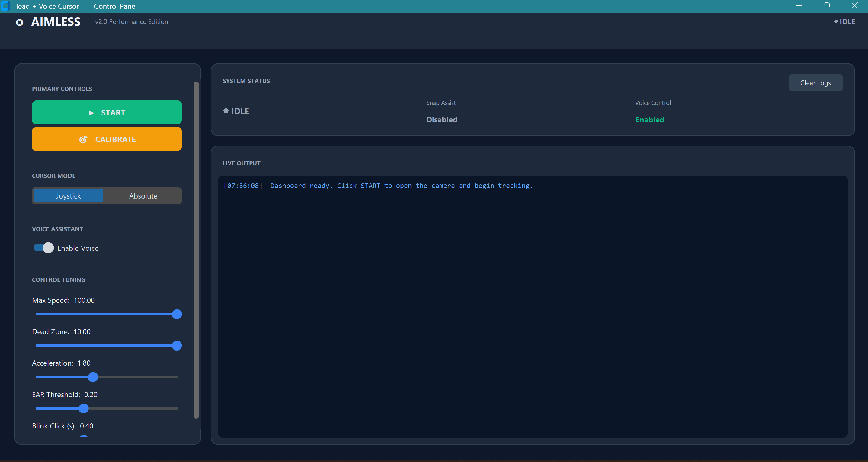868x462 pixels.
Task: Click the EAR Threshold slider handle
Action: click(x=84, y=409)
